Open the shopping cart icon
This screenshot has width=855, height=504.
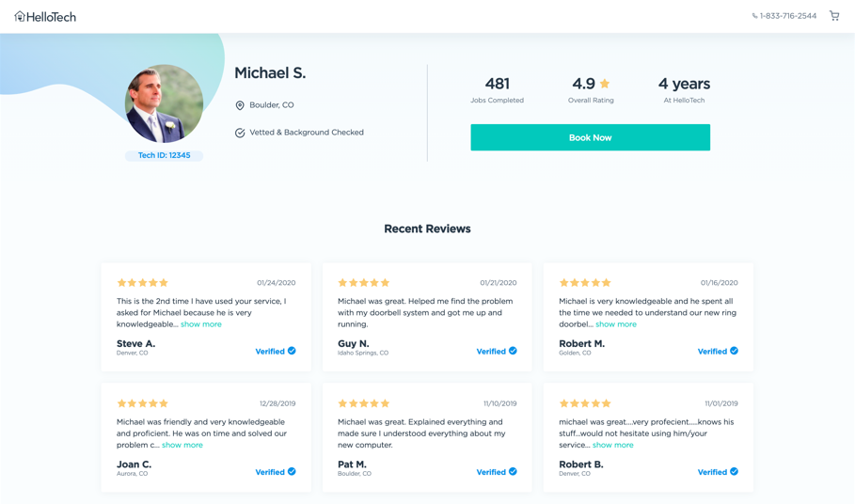pyautogui.click(x=834, y=16)
